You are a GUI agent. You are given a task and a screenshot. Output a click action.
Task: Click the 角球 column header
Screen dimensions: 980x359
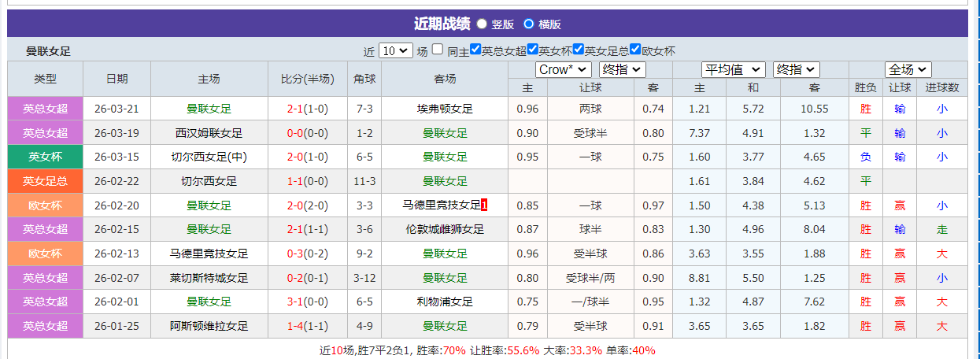364,79
